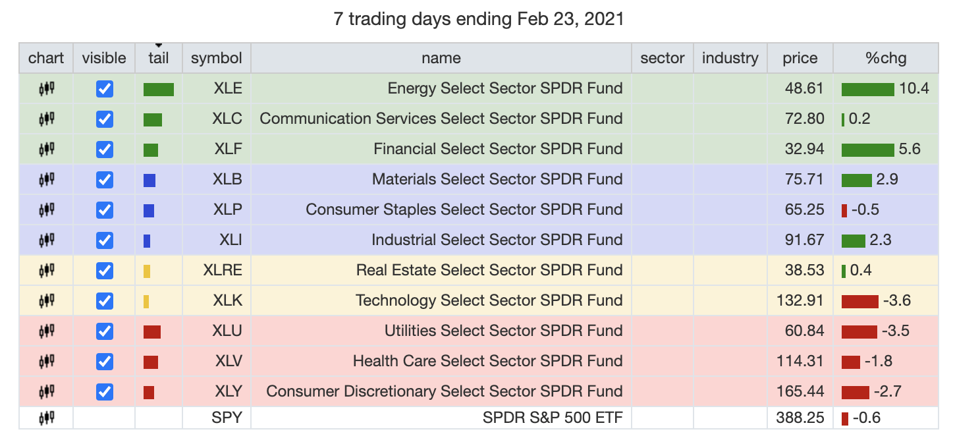This screenshot has width=980, height=444.
Task: Open chart icon for SPY row
Action: click(46, 418)
